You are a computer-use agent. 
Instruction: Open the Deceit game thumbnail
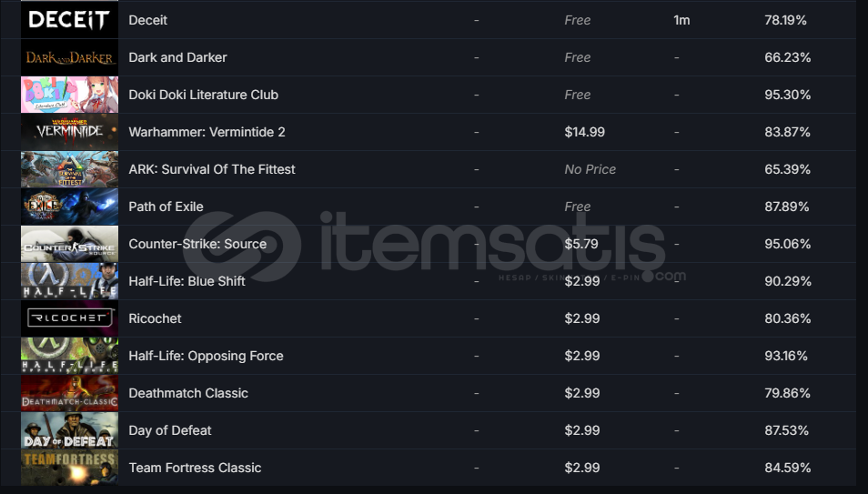69,20
